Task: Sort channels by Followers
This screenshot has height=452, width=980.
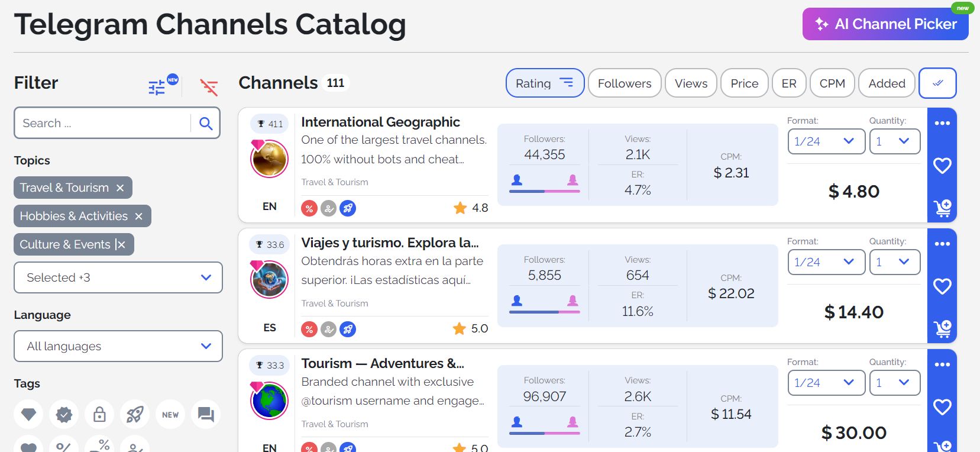Action: 625,83
